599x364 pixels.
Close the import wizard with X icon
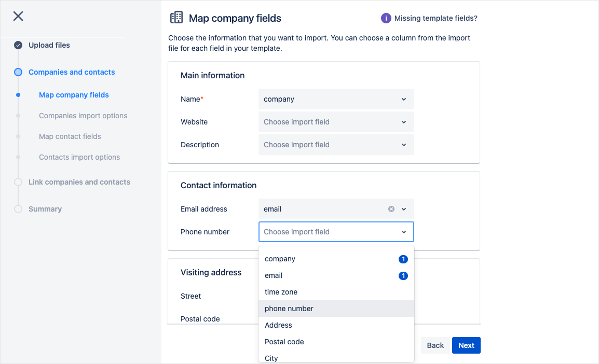point(18,16)
